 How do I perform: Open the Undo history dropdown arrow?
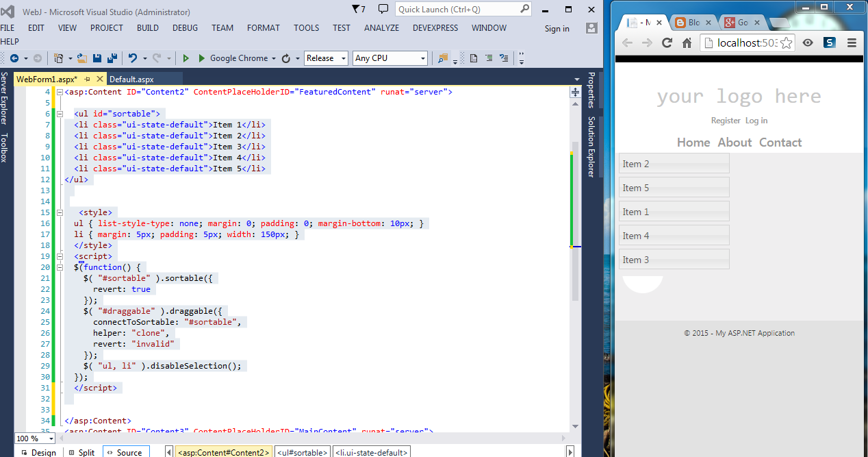pyautogui.click(x=144, y=58)
